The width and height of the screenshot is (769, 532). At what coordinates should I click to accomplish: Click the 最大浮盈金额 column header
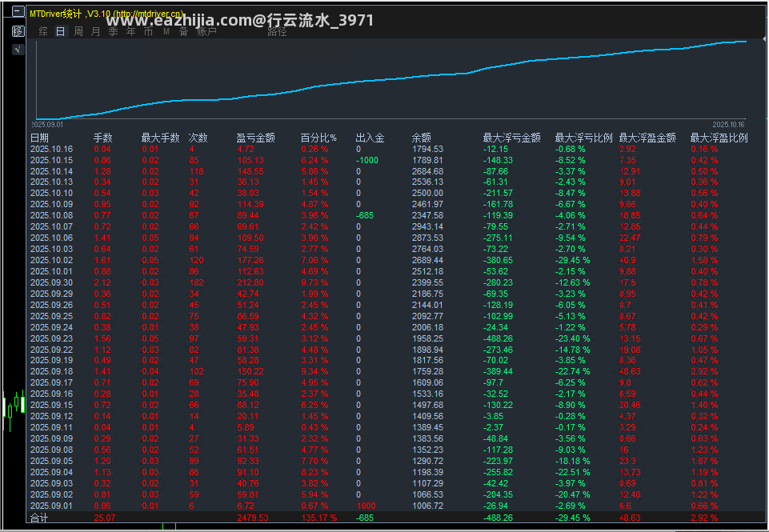point(647,138)
